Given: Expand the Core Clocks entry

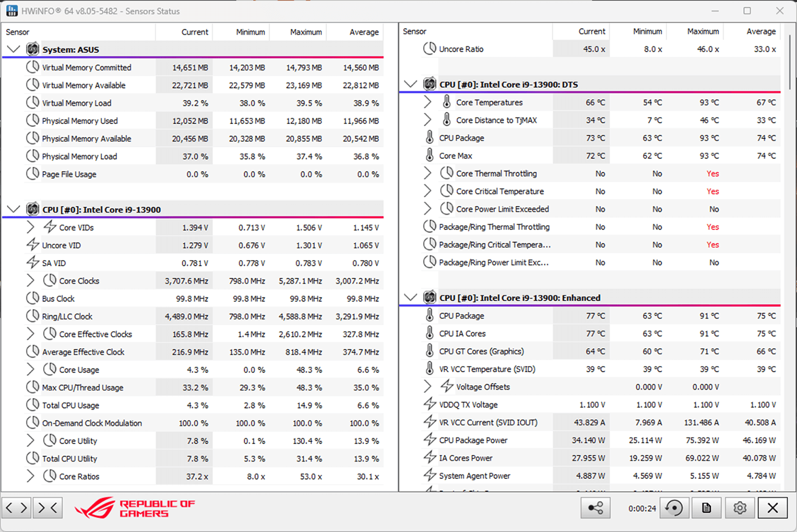Looking at the screenshot, I should coord(31,280).
